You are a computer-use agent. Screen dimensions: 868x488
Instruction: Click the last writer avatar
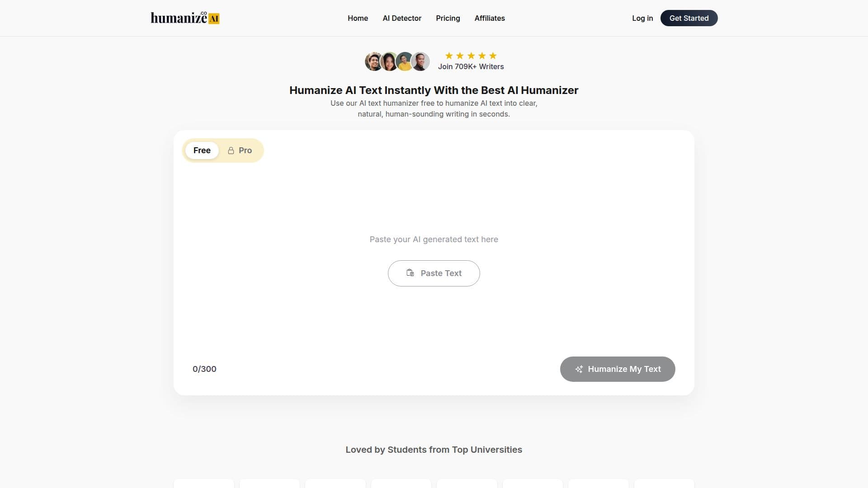click(420, 61)
